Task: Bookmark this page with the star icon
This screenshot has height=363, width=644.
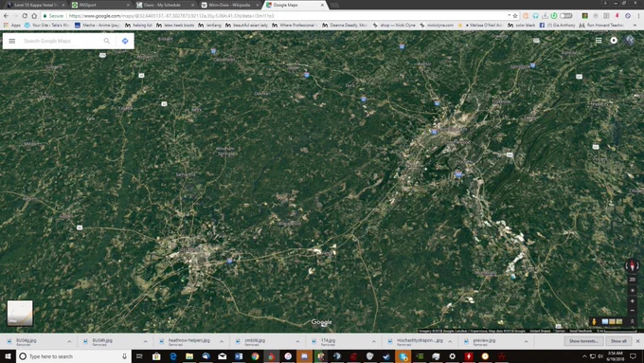Action: 515,15
